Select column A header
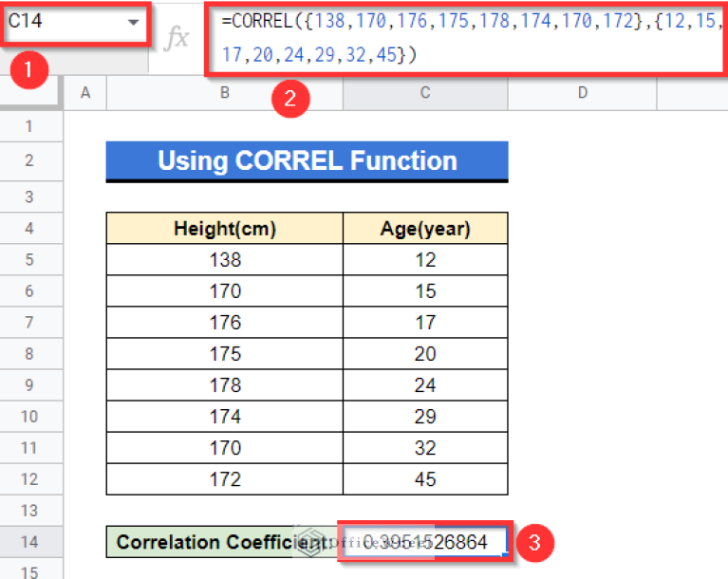The height and width of the screenshot is (579, 728). click(85, 92)
